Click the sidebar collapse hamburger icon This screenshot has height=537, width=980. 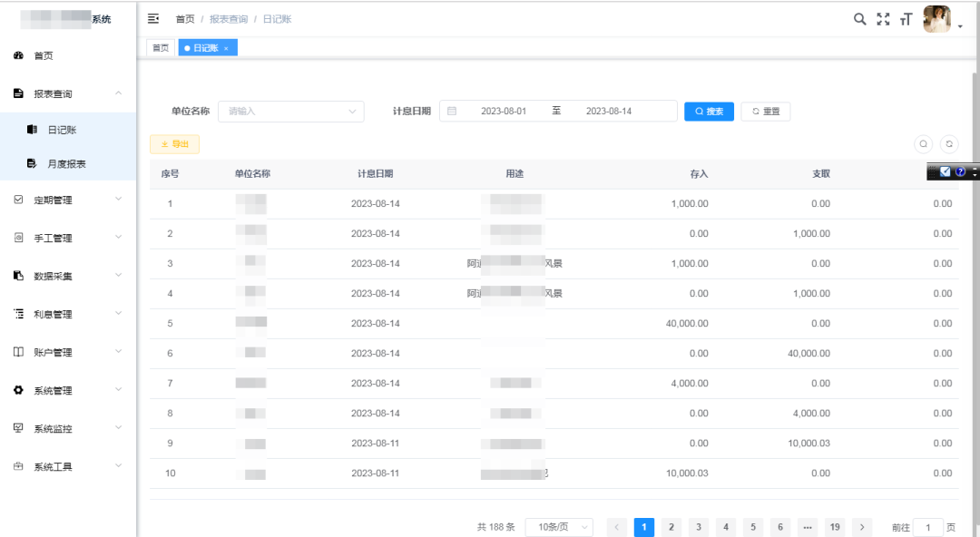tap(153, 19)
